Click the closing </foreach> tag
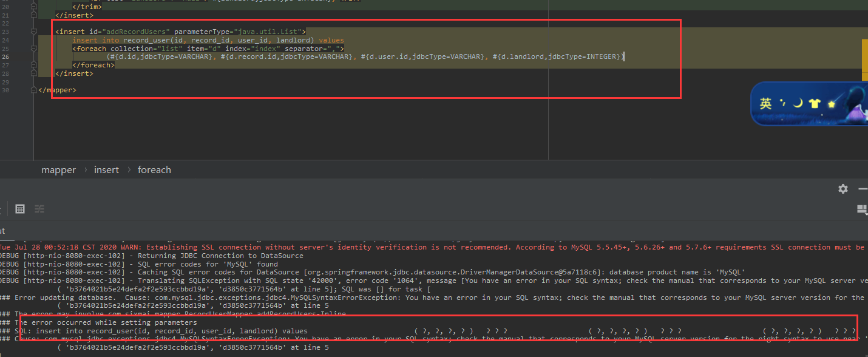868x357 pixels. (x=93, y=65)
